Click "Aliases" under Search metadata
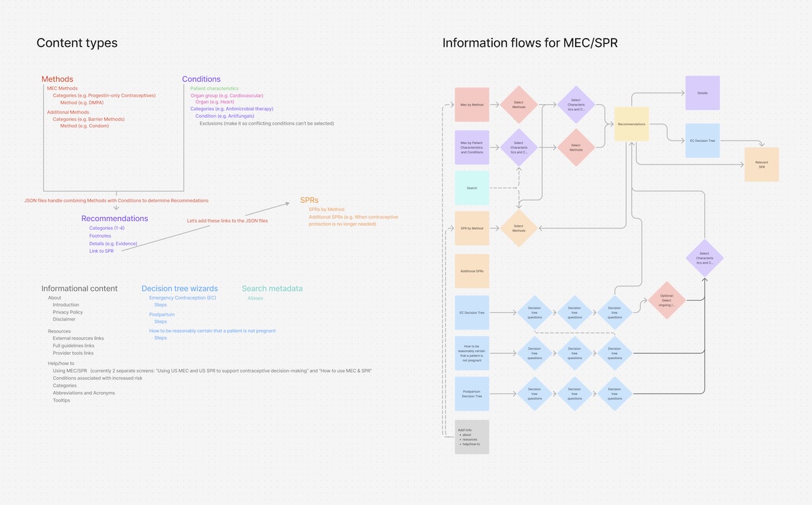Screen dimensions: 812x505 pyautogui.click(x=255, y=298)
